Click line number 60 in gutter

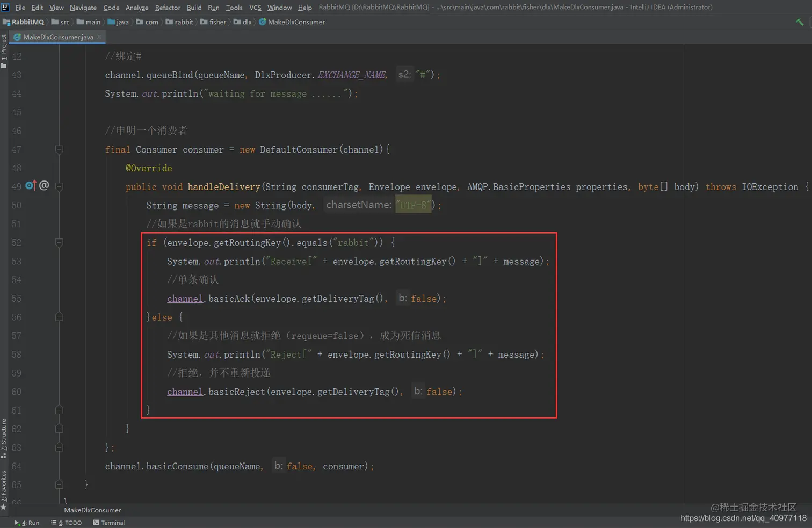pyautogui.click(x=17, y=392)
